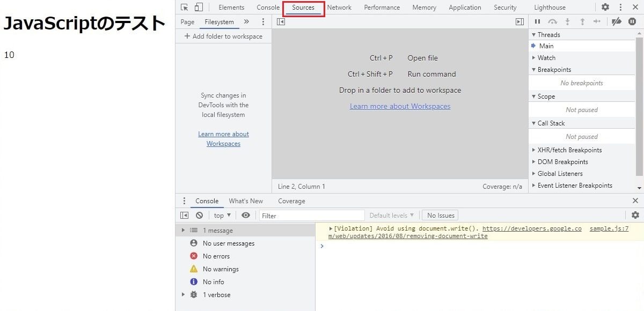Expand XHR/fetch Breakpoints section
The height and width of the screenshot is (311, 644).
(569, 150)
